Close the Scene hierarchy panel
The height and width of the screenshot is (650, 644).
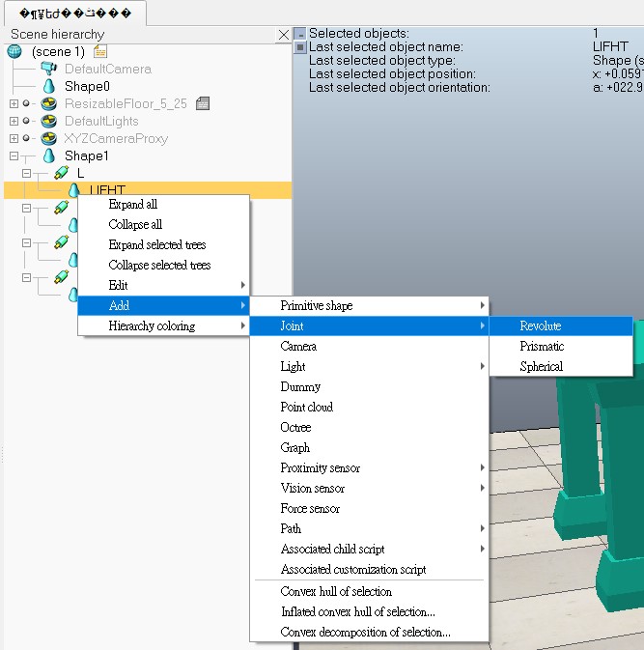[x=284, y=35]
